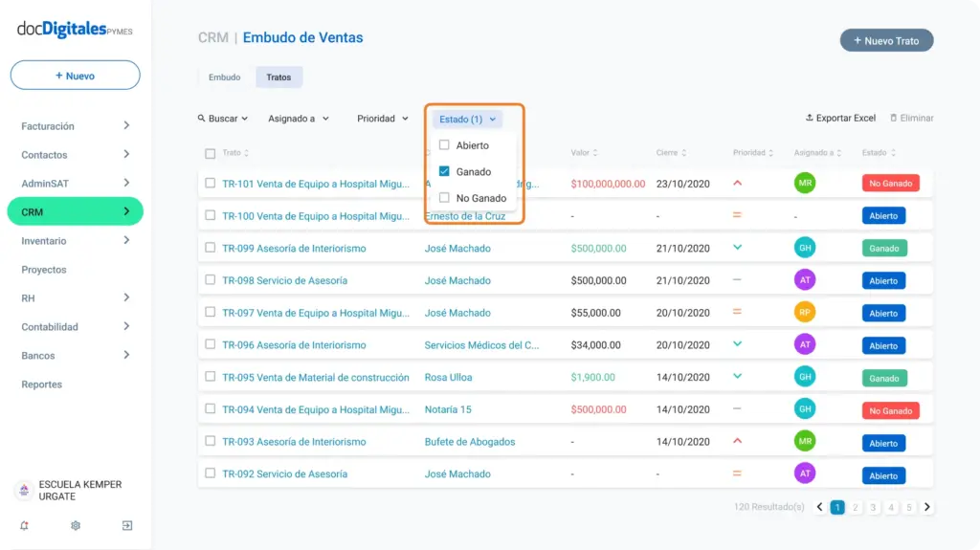The height and width of the screenshot is (550, 980).
Task: Click the MR avatar on TR-093 row
Action: 804,441
